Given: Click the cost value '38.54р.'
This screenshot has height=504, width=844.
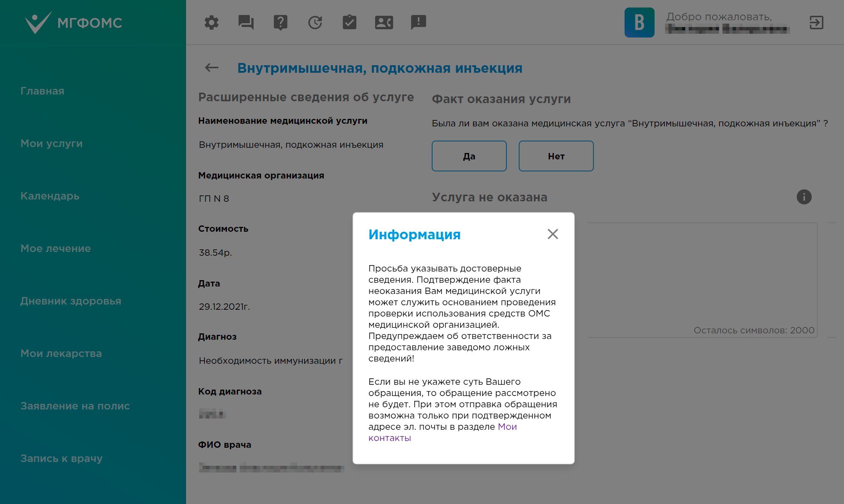Looking at the screenshot, I should click(x=215, y=253).
